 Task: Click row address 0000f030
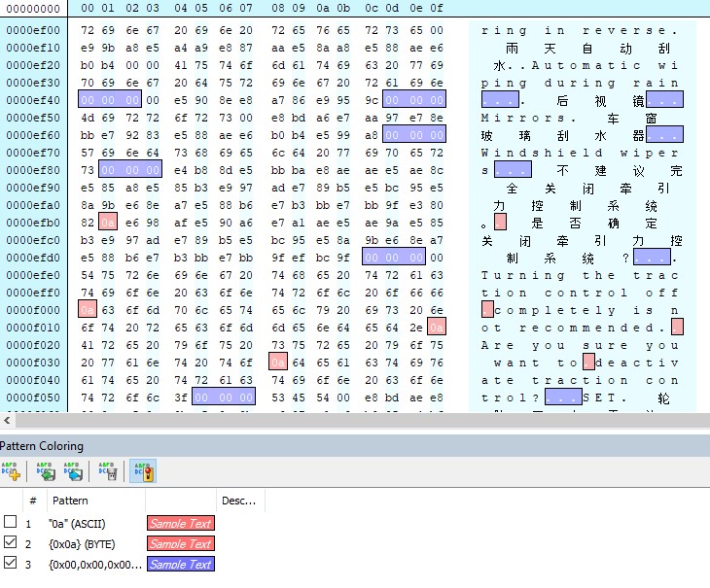coord(33,363)
